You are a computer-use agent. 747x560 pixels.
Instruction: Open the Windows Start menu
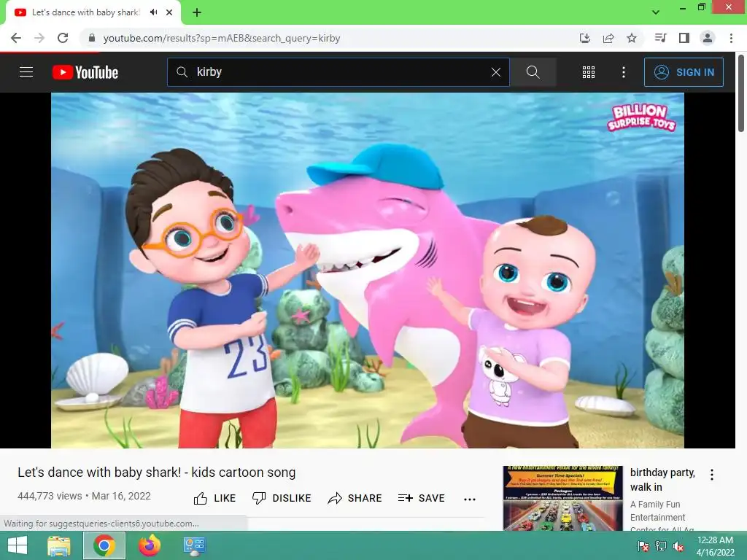click(x=18, y=545)
